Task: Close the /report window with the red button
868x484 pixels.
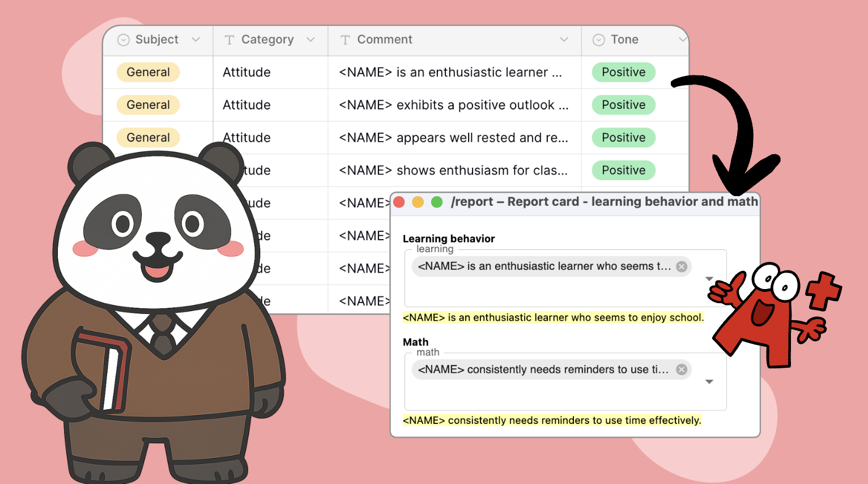Action: tap(399, 202)
